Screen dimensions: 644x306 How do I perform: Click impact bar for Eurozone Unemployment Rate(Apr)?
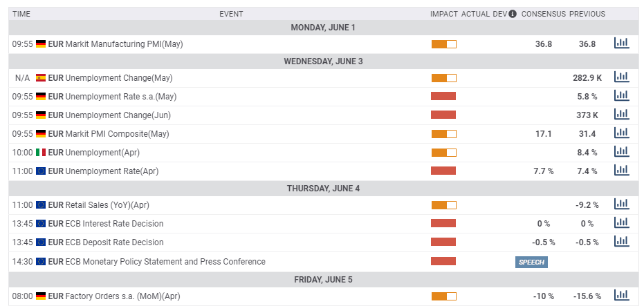pyautogui.click(x=443, y=171)
